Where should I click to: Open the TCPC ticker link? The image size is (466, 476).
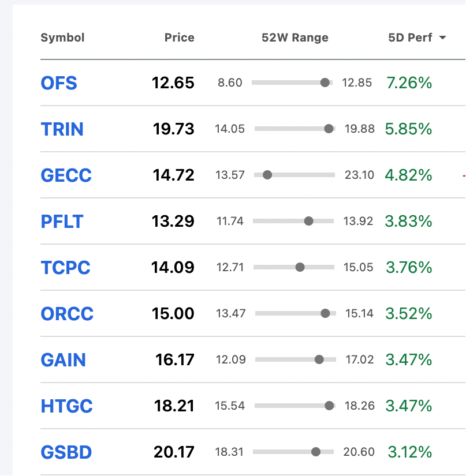click(65, 268)
